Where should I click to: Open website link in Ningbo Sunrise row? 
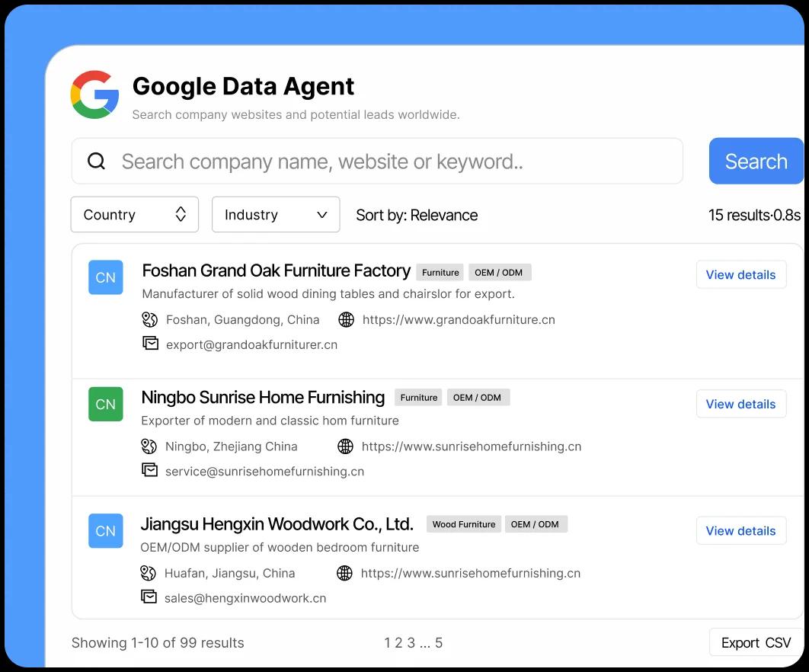click(471, 446)
